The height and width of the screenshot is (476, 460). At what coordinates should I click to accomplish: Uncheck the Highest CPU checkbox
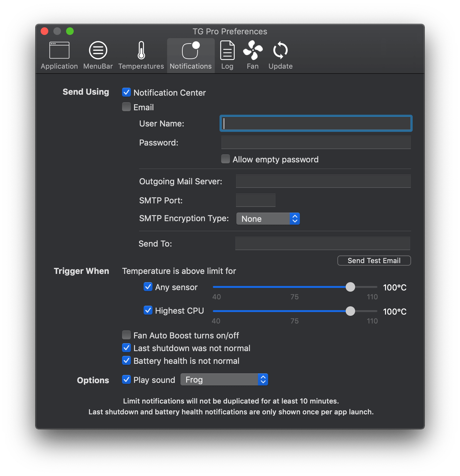(148, 310)
